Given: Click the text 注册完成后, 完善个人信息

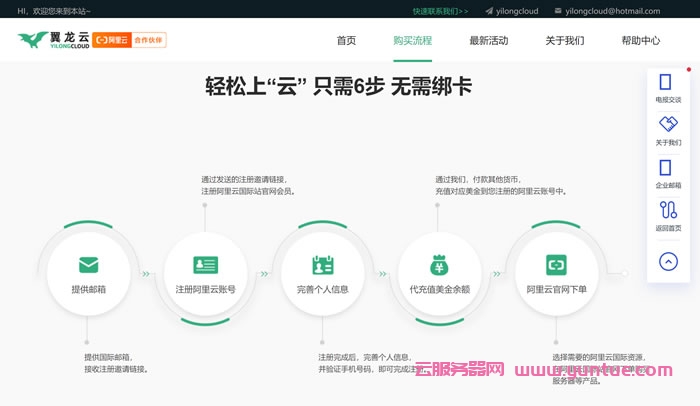Looking at the screenshot, I should (365, 357).
